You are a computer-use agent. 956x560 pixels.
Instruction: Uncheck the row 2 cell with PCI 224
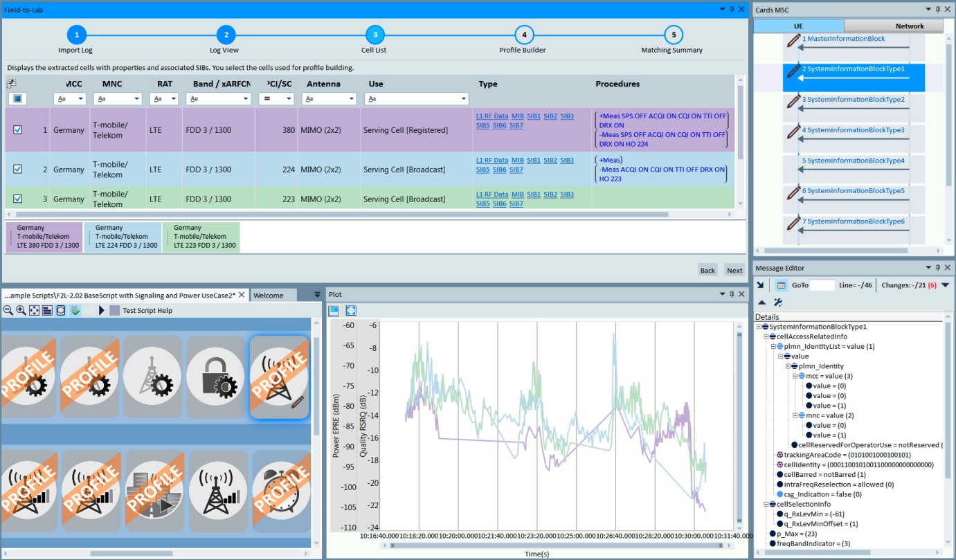[x=18, y=169]
